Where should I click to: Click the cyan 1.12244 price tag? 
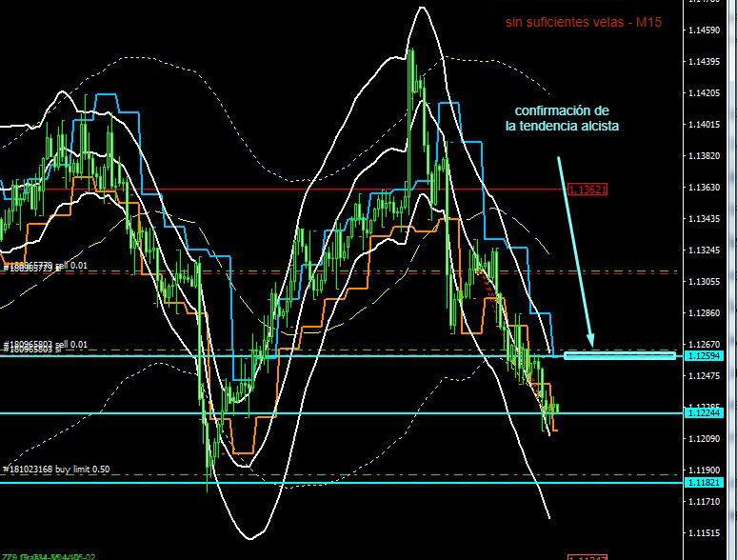704,412
